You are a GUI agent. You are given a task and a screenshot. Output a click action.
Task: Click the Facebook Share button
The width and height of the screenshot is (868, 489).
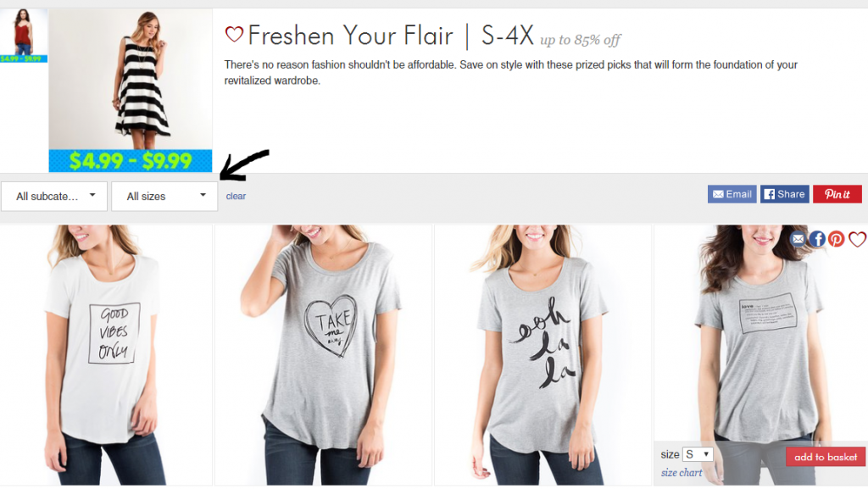(x=784, y=194)
